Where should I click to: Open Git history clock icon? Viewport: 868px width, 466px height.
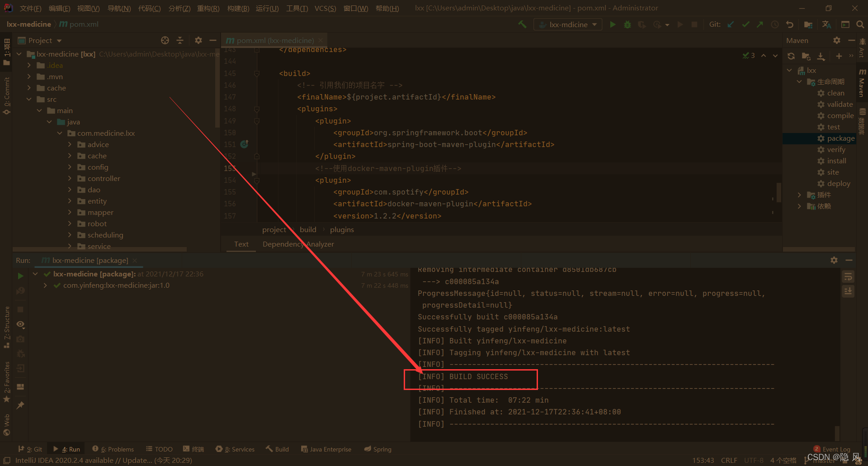pyautogui.click(x=775, y=24)
